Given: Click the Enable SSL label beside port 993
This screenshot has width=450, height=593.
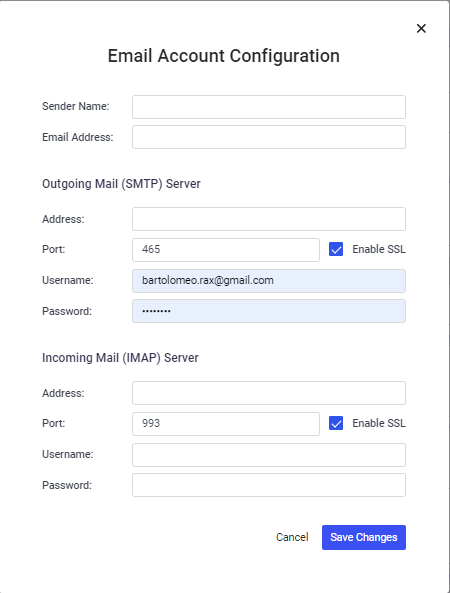Looking at the screenshot, I should 379,423.
